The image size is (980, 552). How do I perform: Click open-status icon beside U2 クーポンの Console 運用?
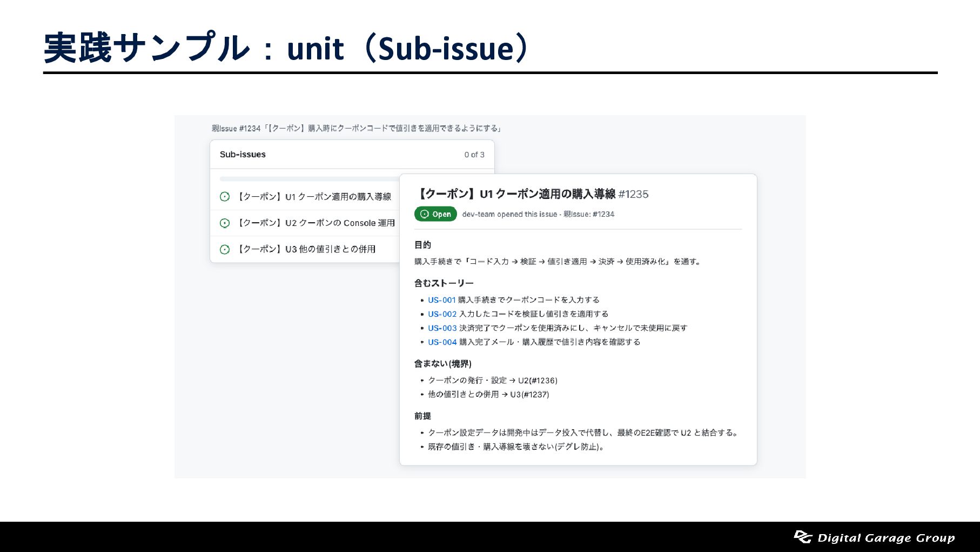tap(225, 223)
